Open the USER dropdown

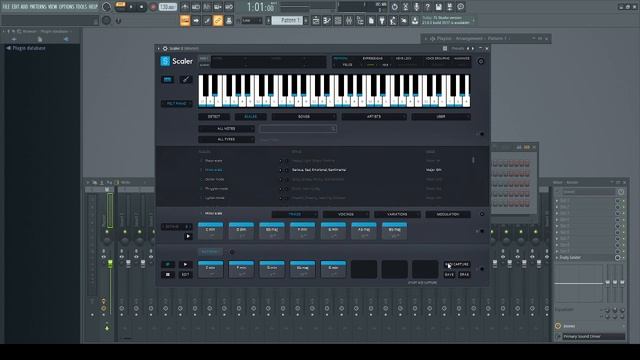point(441,117)
